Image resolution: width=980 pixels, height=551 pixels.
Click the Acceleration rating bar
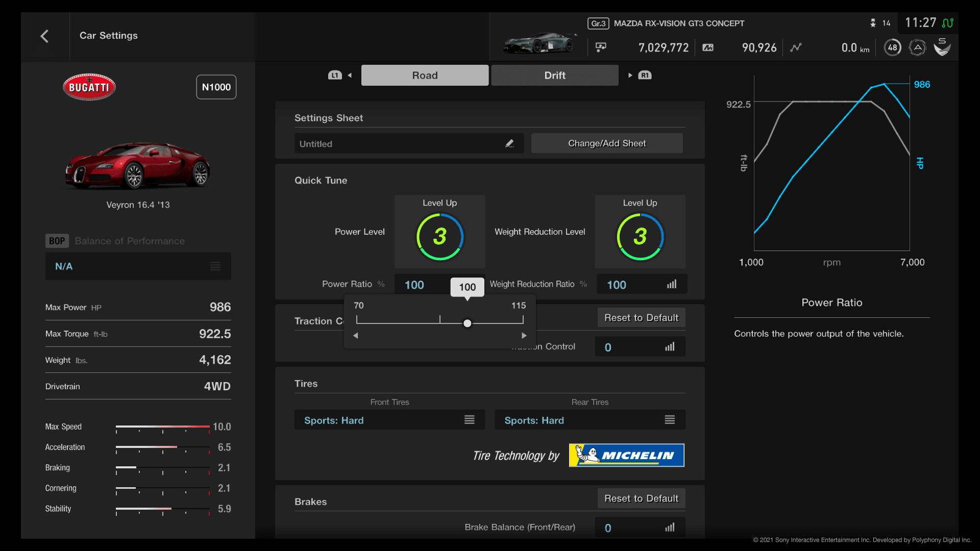[163, 447]
